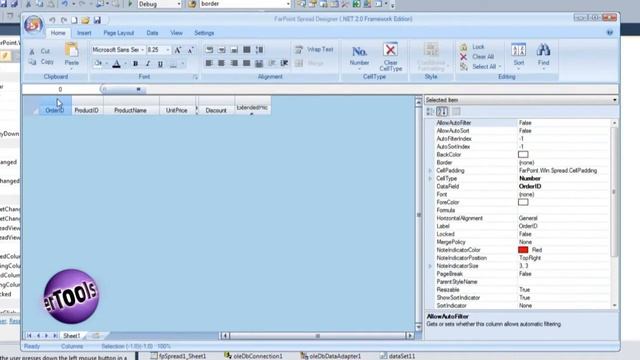This screenshot has height=360, width=640.
Task: Select the Sheet1 sheet tab
Action: (x=71, y=336)
